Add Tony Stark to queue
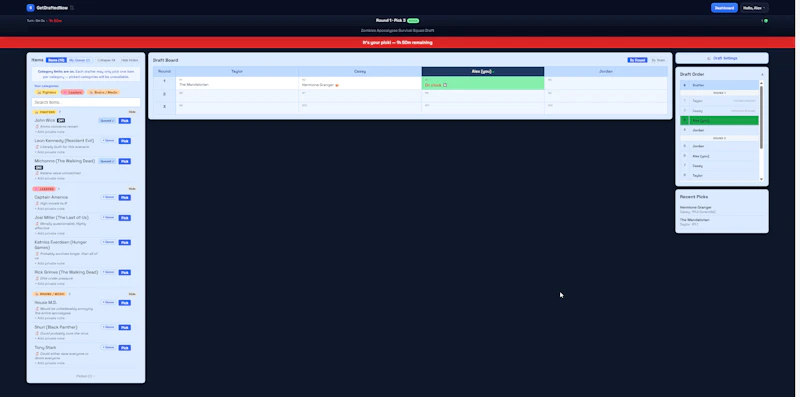800x397 pixels. [108, 348]
